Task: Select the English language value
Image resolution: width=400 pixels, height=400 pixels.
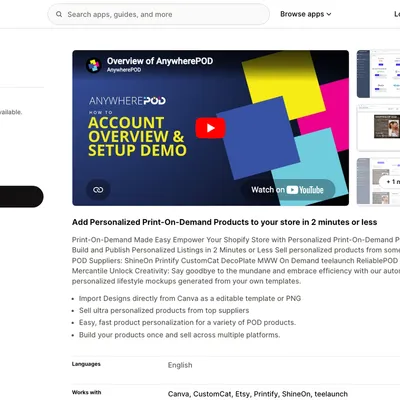Action: (180, 365)
